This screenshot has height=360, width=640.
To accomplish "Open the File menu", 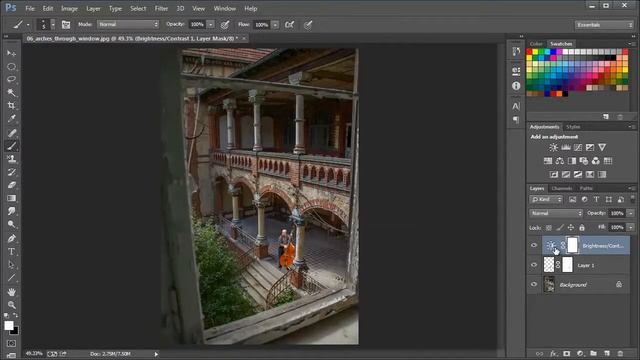I will [x=30, y=8].
